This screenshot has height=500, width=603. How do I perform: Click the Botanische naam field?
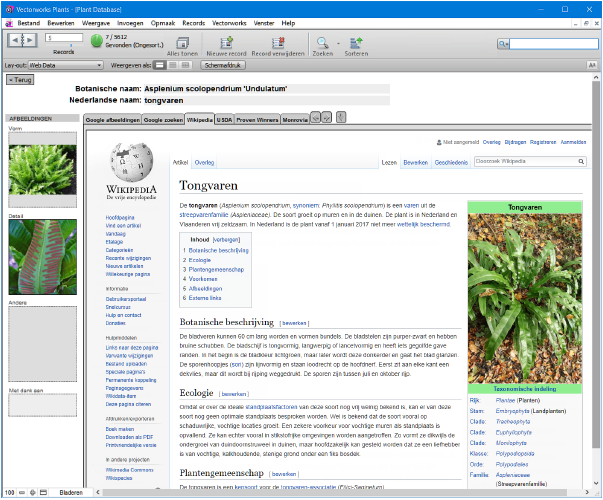tap(267, 89)
